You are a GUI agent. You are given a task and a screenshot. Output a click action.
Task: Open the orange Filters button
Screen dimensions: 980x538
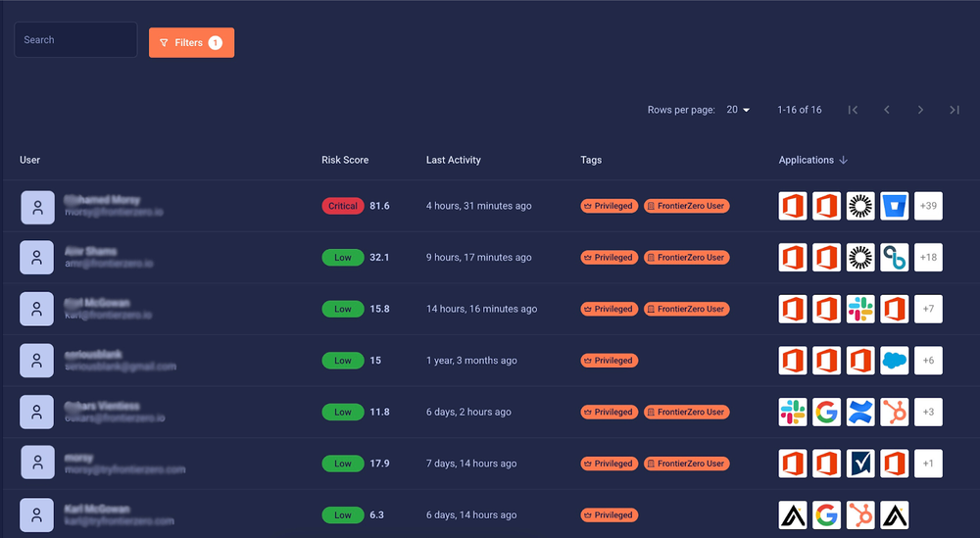[x=191, y=43]
